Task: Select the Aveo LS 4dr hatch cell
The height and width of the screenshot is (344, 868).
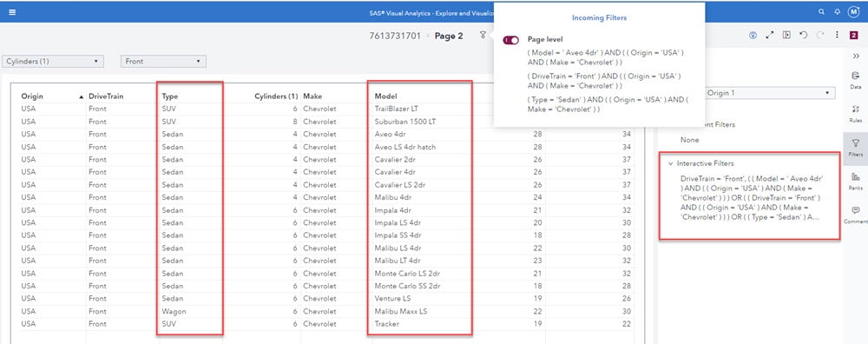Action: click(405, 147)
